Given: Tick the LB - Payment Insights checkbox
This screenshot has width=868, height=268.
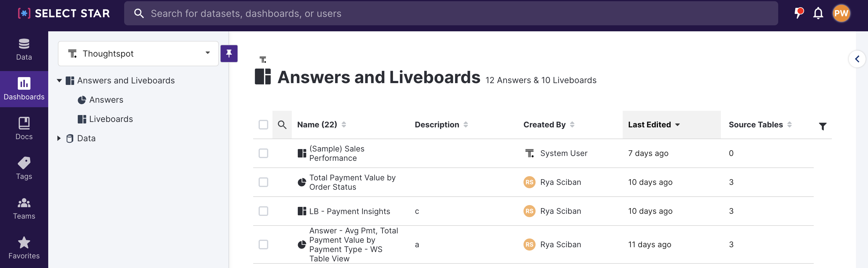Looking at the screenshot, I should tap(263, 211).
